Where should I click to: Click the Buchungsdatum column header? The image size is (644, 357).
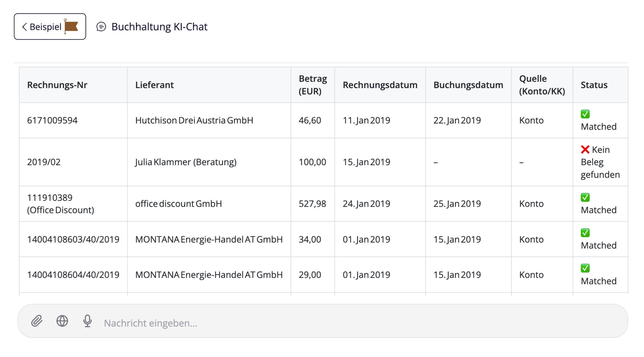(x=468, y=85)
